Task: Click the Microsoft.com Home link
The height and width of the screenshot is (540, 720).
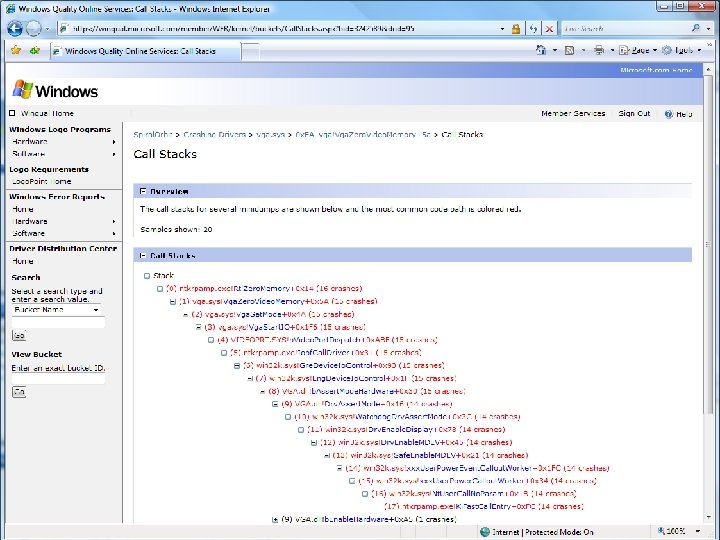Action: point(656,70)
